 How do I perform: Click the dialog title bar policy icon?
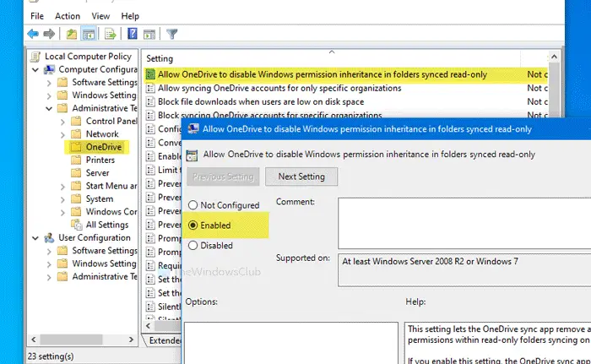point(193,129)
